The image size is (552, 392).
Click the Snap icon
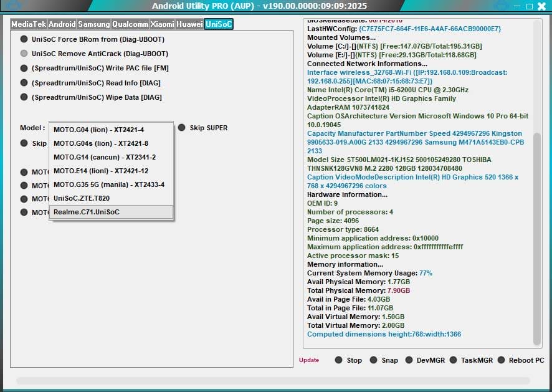(x=374, y=360)
